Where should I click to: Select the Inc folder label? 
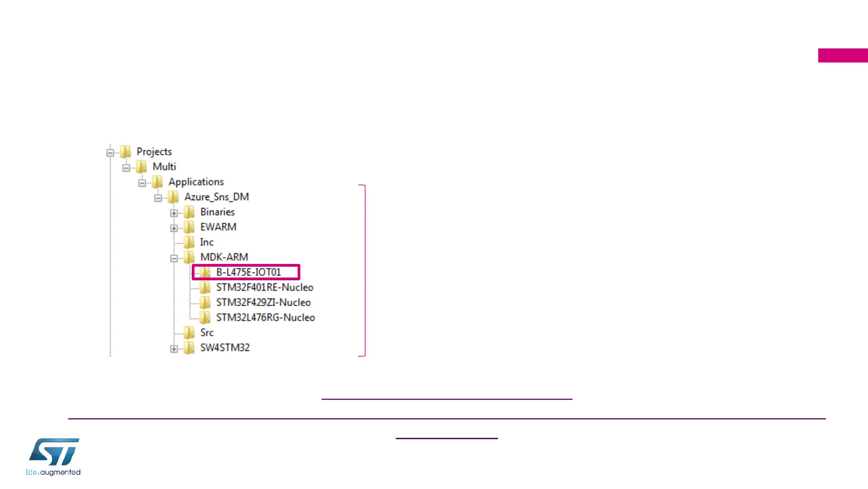click(x=207, y=242)
